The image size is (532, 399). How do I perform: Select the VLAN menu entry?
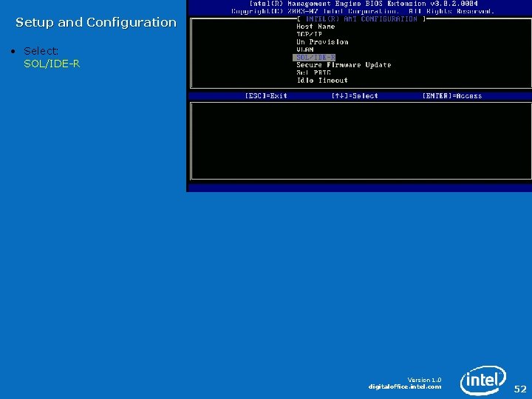click(x=305, y=50)
